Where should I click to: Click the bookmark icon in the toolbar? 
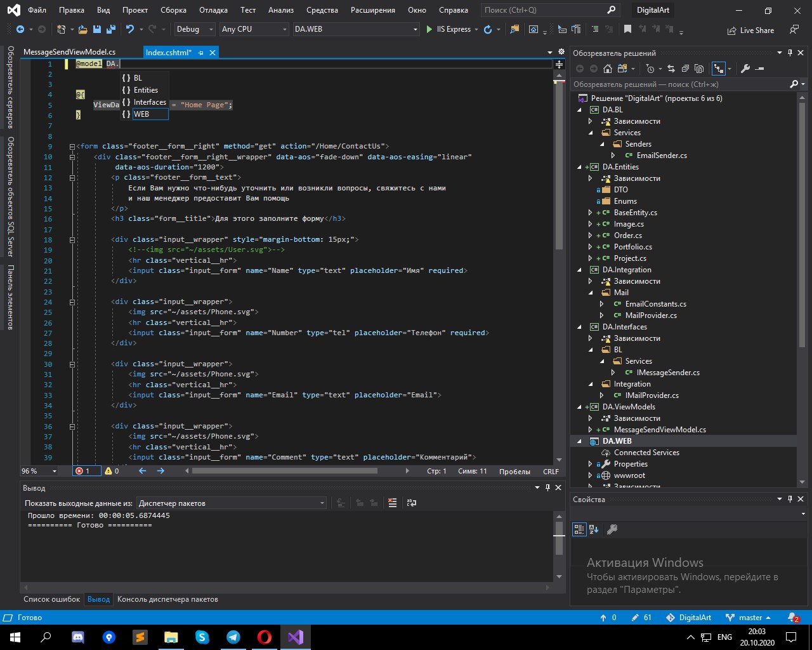(x=627, y=29)
